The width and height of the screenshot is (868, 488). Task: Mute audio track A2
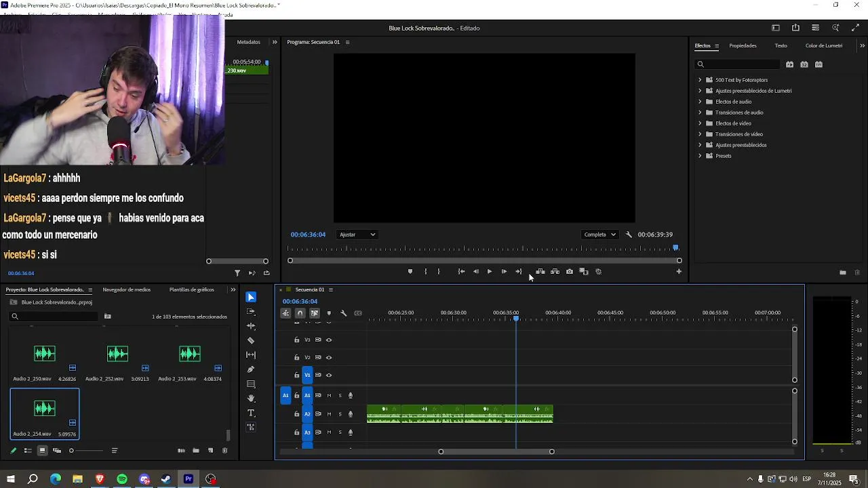tap(329, 414)
